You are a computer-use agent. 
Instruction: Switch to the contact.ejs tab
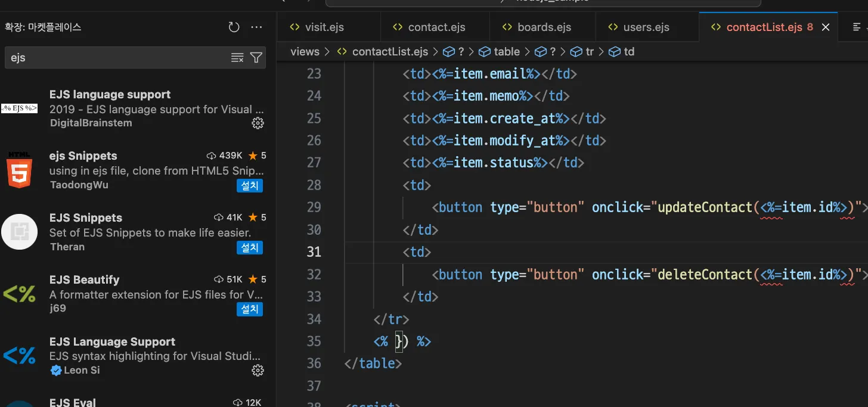tap(436, 27)
